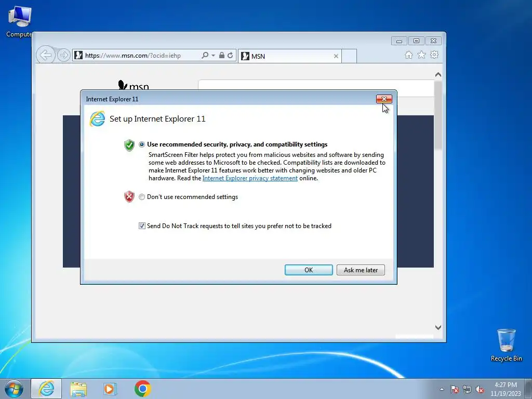
Task: Maximize the Internet Explorer window
Action: (x=416, y=41)
